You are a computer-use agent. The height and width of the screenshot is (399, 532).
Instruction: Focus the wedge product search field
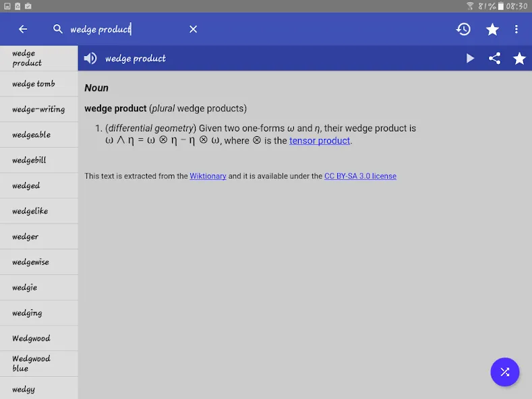(125, 29)
